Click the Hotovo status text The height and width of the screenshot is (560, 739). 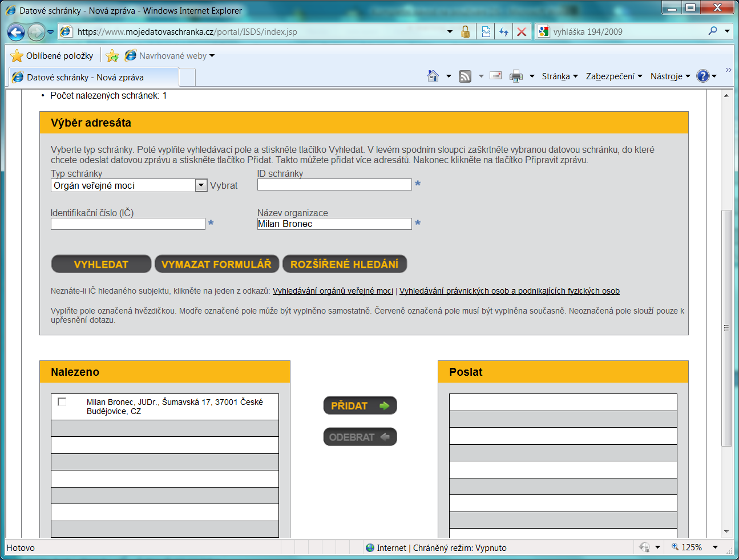21,547
